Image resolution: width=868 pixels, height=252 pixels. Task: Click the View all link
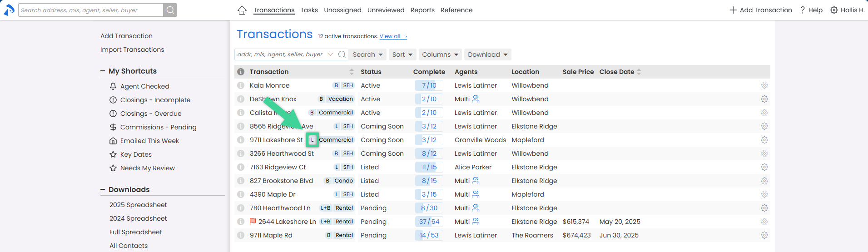tap(393, 36)
